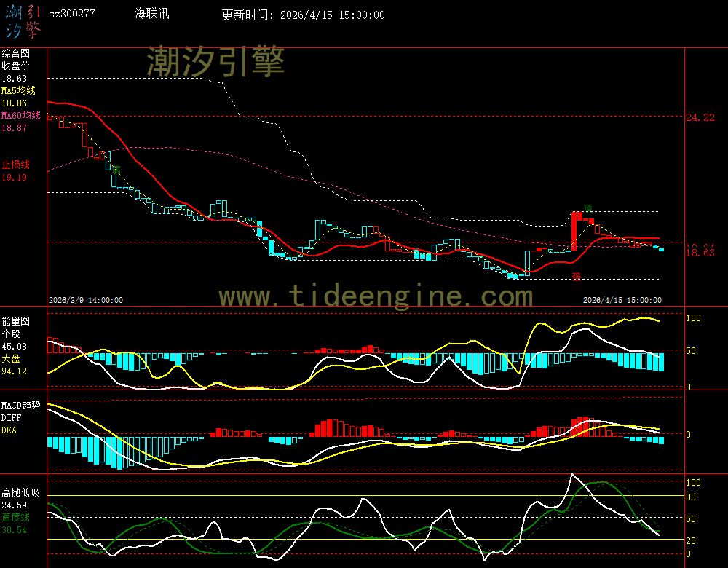Click the MA5均线 legend label

tap(18, 91)
